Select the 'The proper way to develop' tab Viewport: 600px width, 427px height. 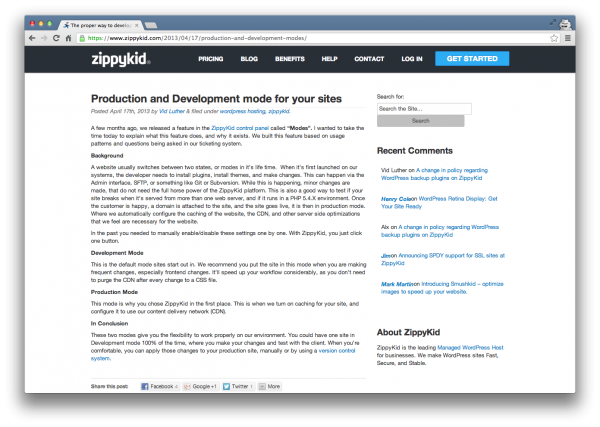click(100, 25)
